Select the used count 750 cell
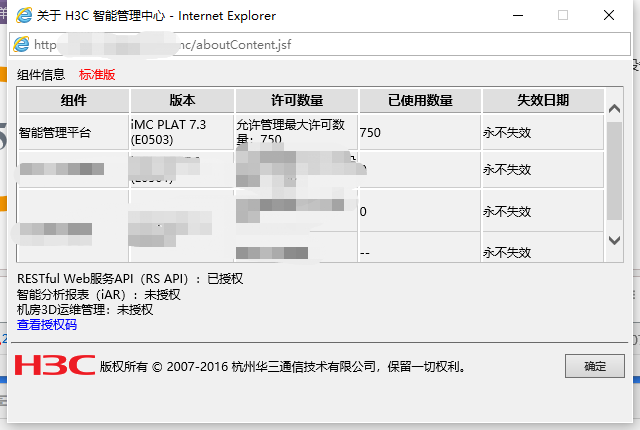This screenshot has width=640, height=430. pyautogui.click(x=420, y=132)
